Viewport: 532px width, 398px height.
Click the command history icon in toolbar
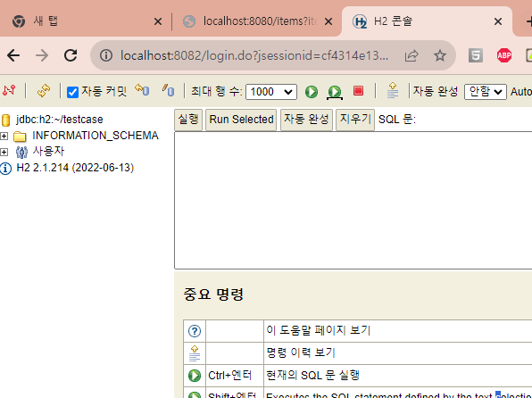[393, 90]
